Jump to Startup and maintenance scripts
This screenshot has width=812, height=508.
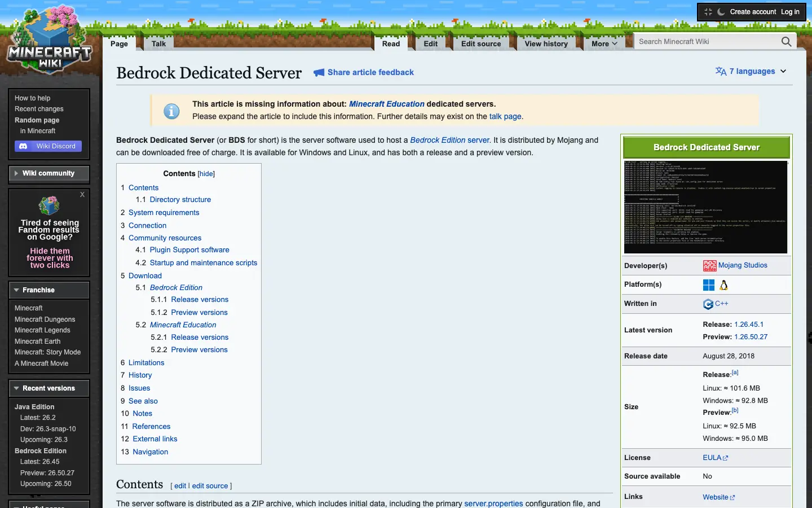coord(204,263)
